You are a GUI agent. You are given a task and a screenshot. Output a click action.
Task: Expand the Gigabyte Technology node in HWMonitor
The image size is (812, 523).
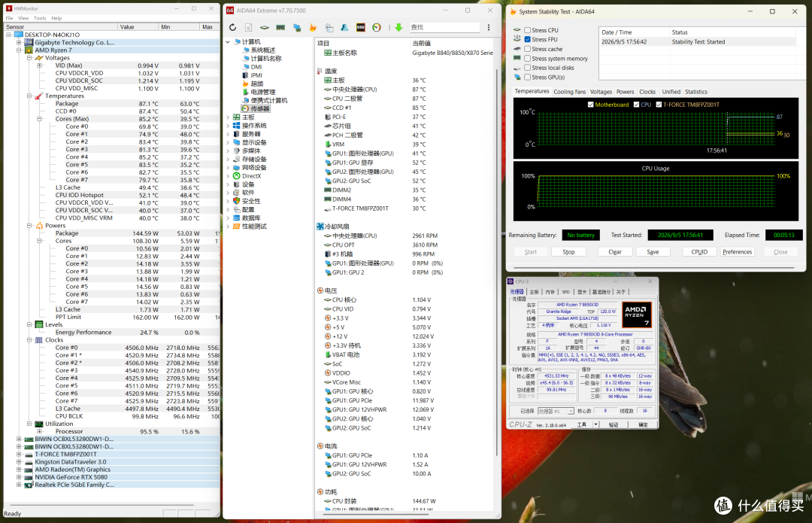[19, 42]
